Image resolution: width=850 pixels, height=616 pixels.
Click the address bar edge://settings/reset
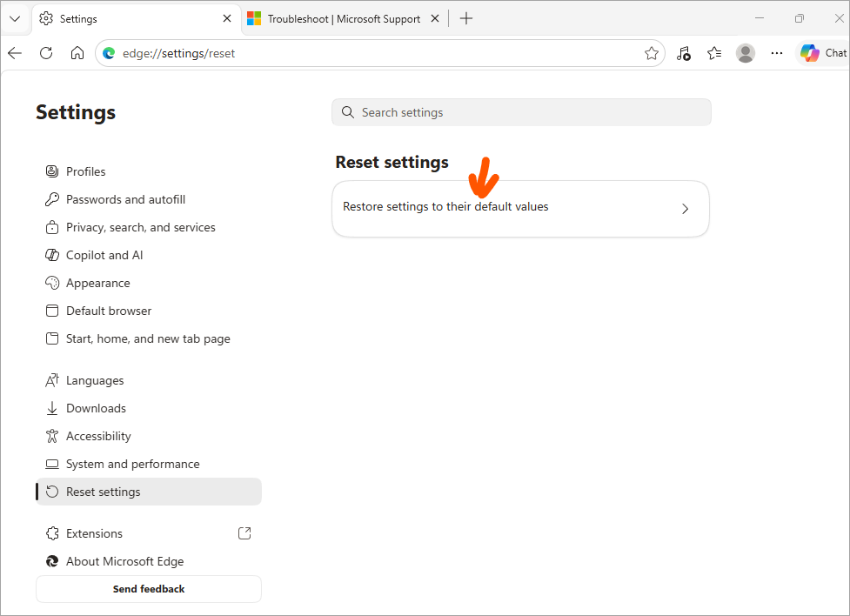pos(379,53)
